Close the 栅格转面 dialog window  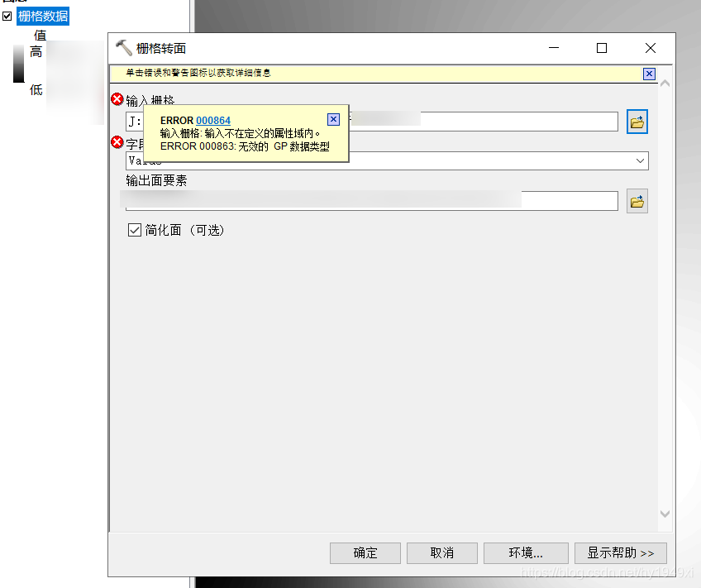pyautogui.click(x=651, y=48)
